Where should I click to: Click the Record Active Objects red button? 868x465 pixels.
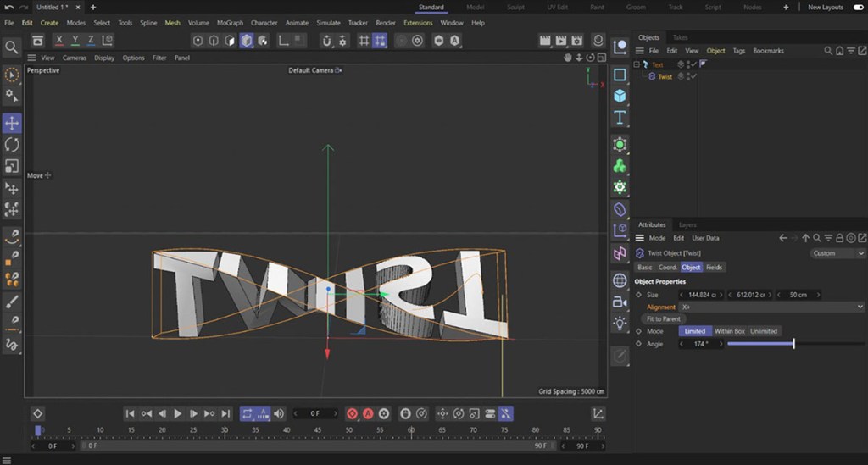(x=352, y=413)
